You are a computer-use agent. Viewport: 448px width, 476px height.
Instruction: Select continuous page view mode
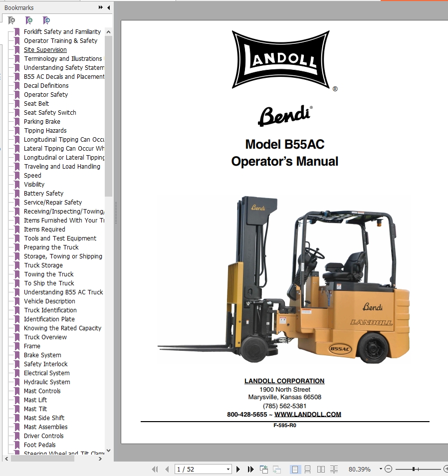(307, 470)
